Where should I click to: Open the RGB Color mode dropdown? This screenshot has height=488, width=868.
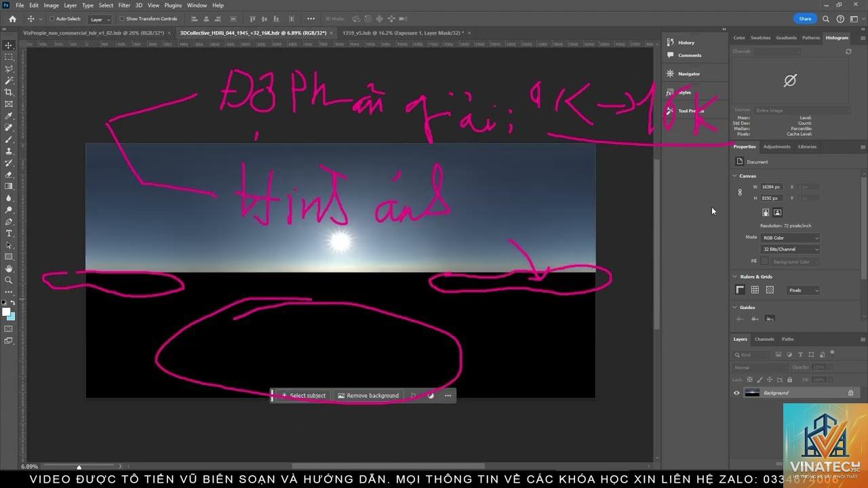point(790,238)
